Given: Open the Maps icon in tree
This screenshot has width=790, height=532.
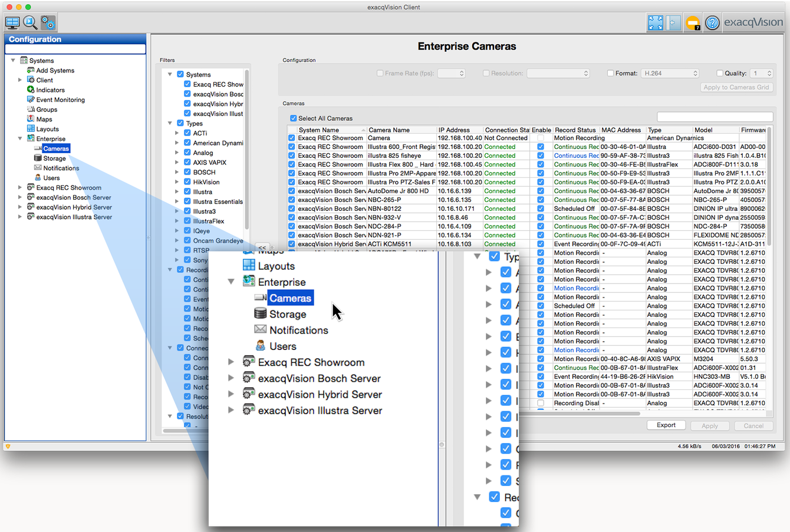Looking at the screenshot, I should pos(31,118).
